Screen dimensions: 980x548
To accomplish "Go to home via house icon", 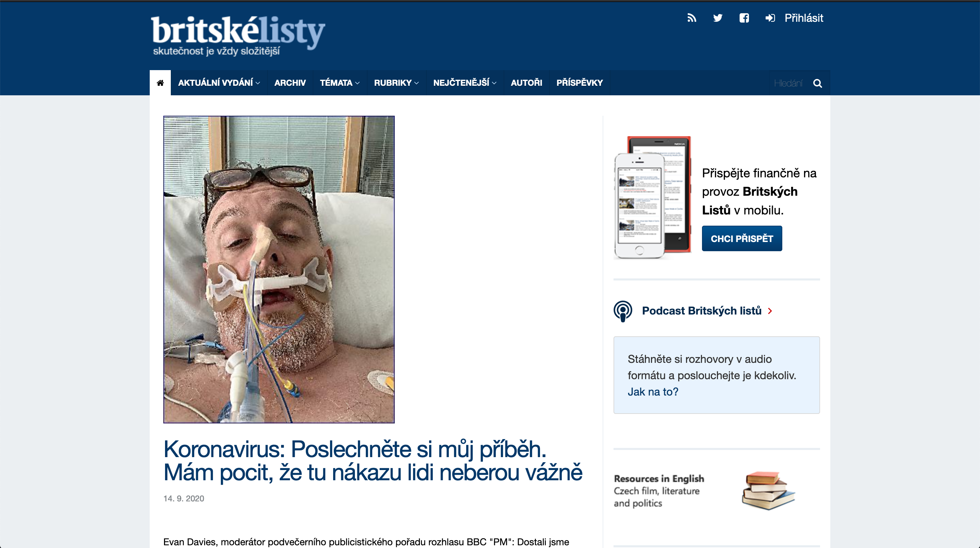I will pyautogui.click(x=160, y=83).
